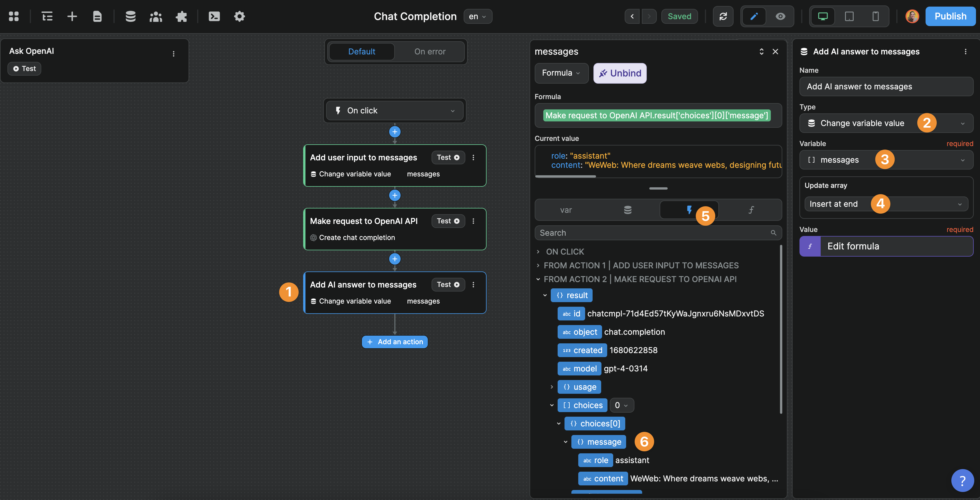Click the Search field in data panel
This screenshot has width=980, height=500.
point(647,232)
